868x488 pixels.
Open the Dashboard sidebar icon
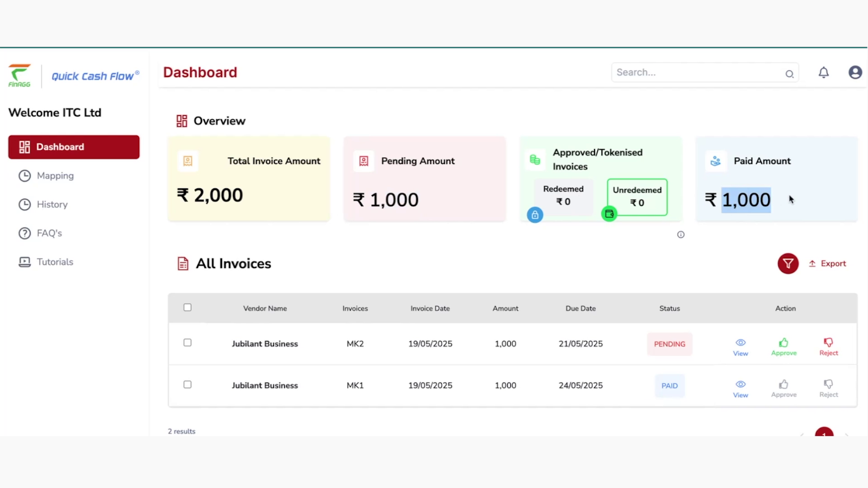point(25,146)
